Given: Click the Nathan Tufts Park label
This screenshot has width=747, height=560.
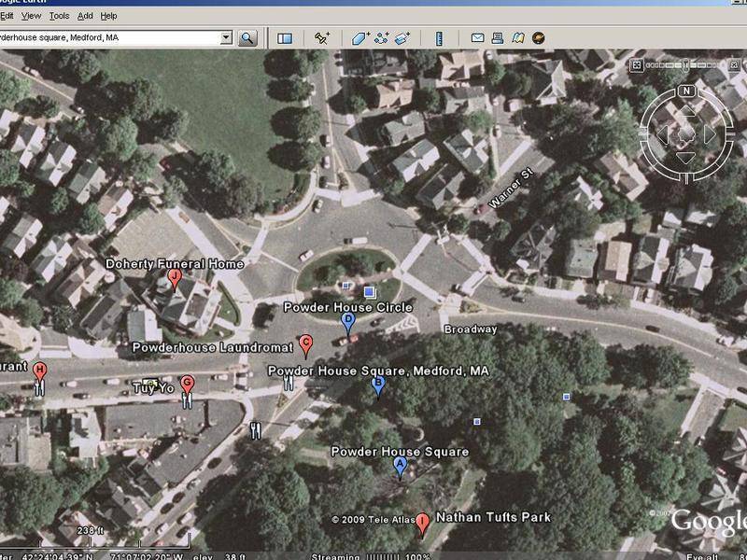Looking at the screenshot, I should pyautogui.click(x=494, y=517).
